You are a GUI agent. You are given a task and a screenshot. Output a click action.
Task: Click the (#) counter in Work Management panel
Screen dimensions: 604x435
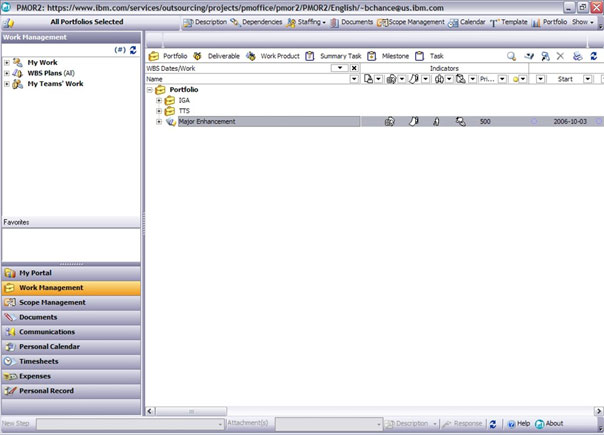click(120, 50)
